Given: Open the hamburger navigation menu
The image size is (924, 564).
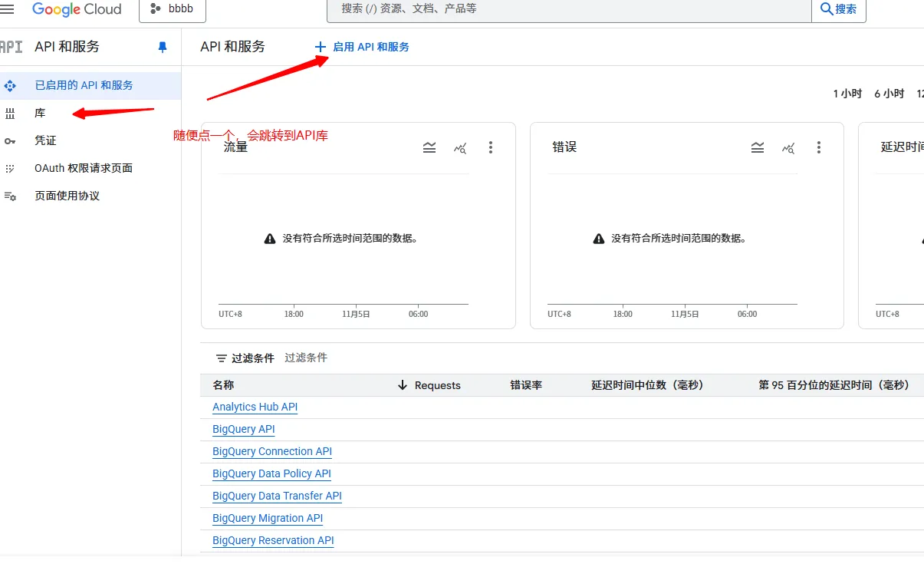Looking at the screenshot, I should tap(8, 9).
